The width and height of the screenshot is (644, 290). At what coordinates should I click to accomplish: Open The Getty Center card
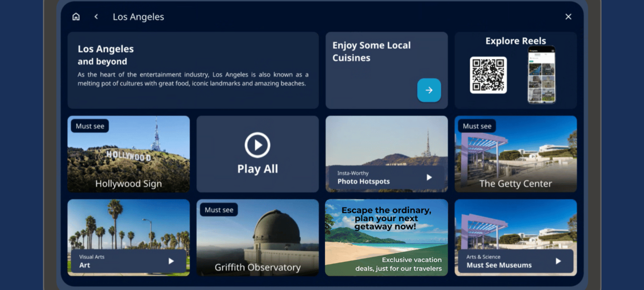click(x=516, y=154)
